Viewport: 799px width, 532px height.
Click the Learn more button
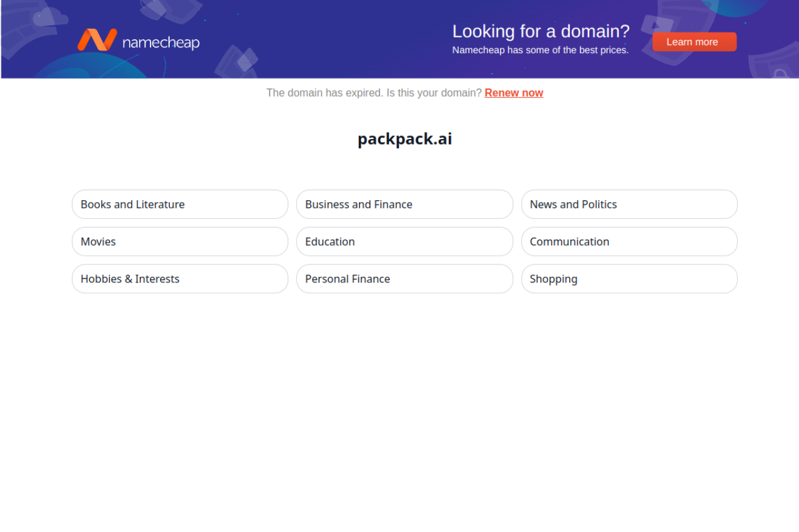694,42
